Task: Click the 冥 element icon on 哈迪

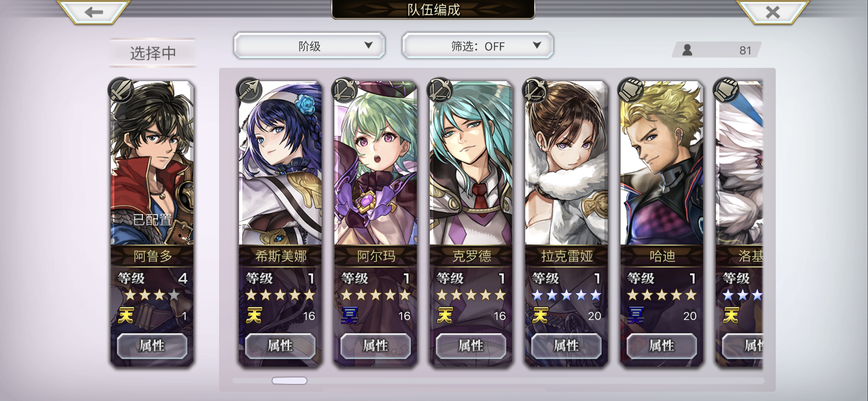Action: click(x=635, y=315)
